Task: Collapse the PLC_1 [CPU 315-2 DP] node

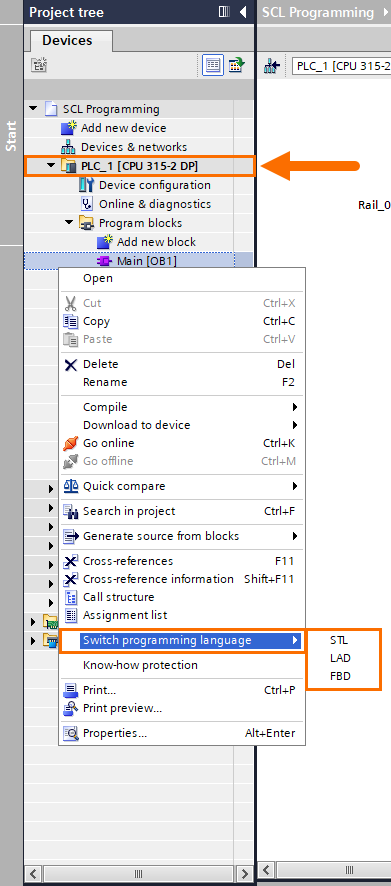Action: click(51, 166)
